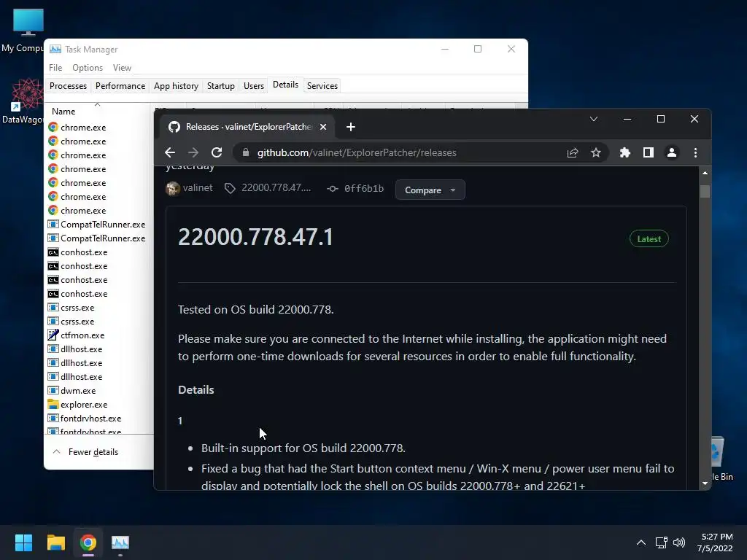Open Chrome three-dot menu

(x=695, y=152)
